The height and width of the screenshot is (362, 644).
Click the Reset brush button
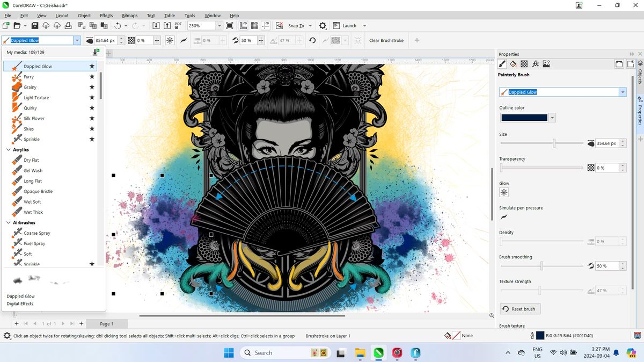(519, 309)
